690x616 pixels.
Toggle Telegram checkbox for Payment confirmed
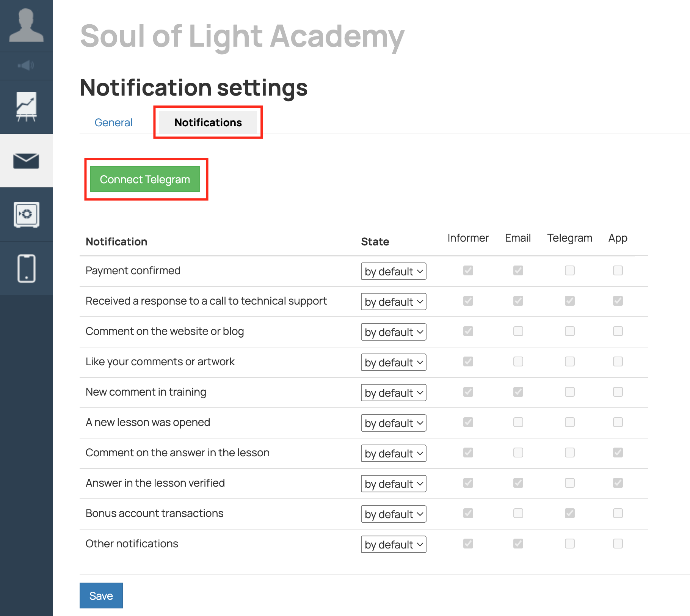569,270
